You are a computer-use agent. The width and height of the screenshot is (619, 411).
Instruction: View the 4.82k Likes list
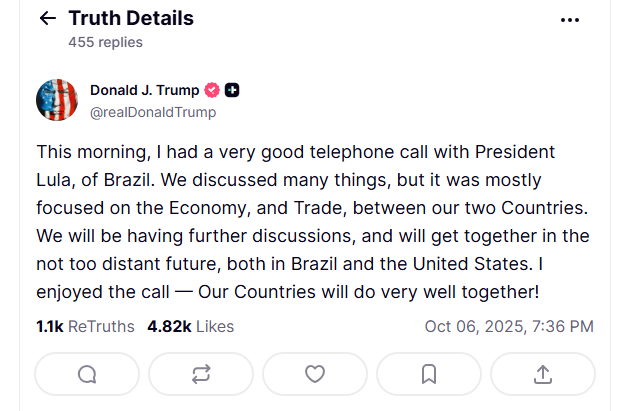click(190, 326)
